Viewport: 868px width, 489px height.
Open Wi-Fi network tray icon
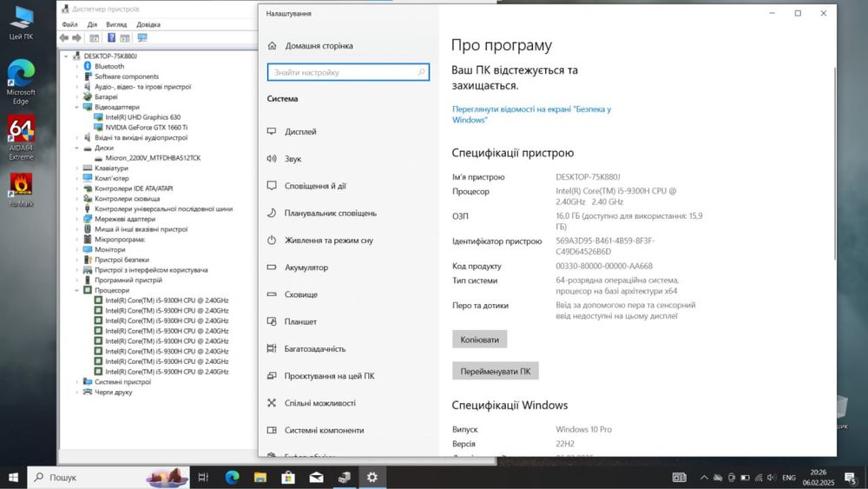point(759,478)
